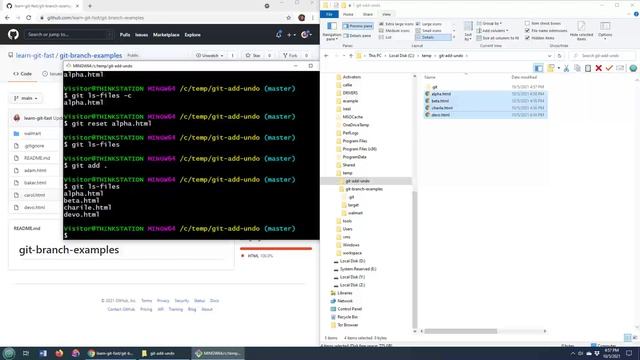Select Small icons layout
640x360 pixels.
[x=429, y=31]
